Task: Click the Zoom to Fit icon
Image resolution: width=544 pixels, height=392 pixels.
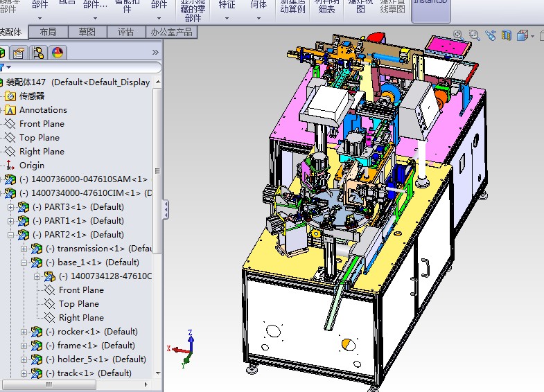Action: pos(459,35)
